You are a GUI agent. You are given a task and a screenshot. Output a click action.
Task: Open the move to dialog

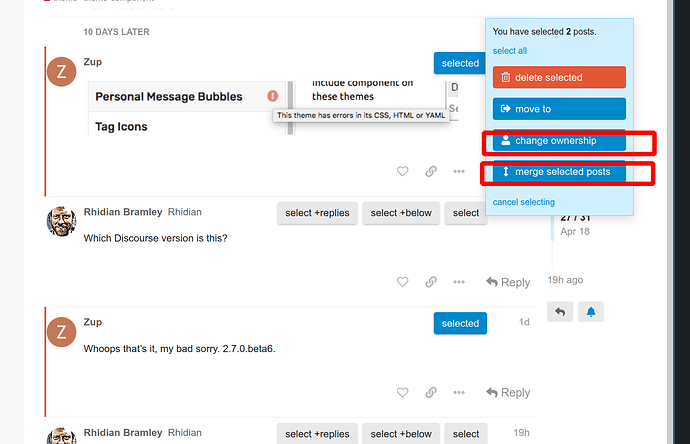point(559,109)
